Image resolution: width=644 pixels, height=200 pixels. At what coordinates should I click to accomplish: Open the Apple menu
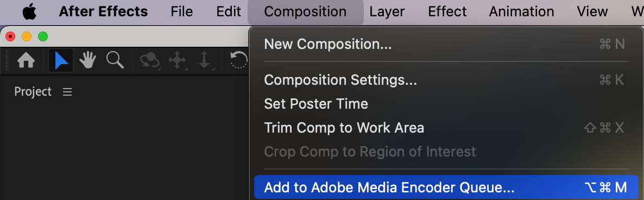point(29,12)
